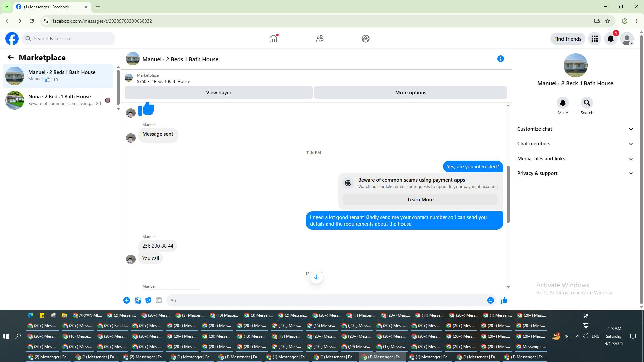Click the browser address bar URL
The image size is (644, 362).
pos(102,21)
